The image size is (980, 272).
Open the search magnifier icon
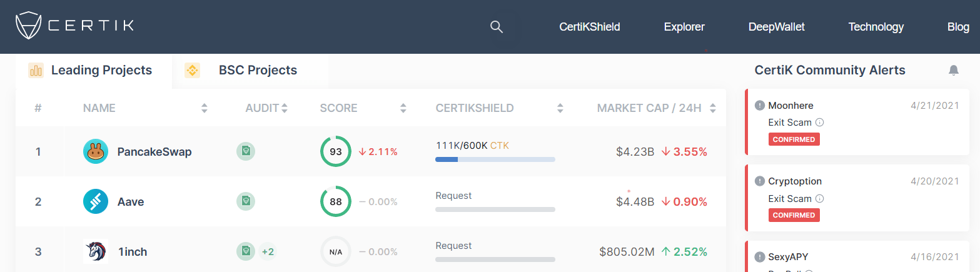496,27
